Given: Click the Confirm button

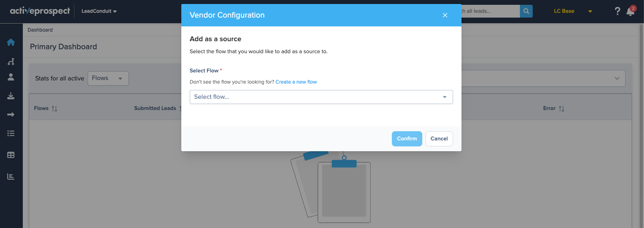Looking at the screenshot, I should click(x=407, y=139).
